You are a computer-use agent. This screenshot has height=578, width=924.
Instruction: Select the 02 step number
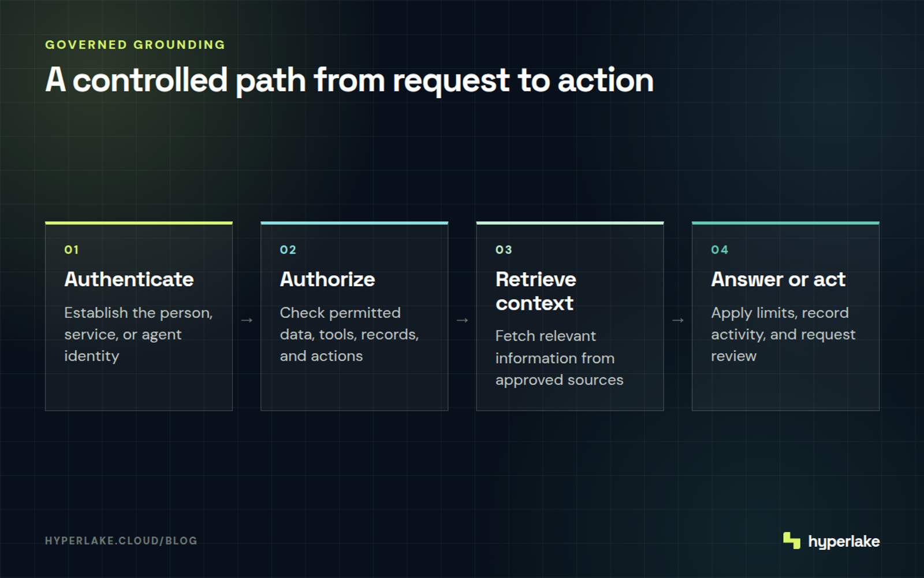[x=288, y=250]
